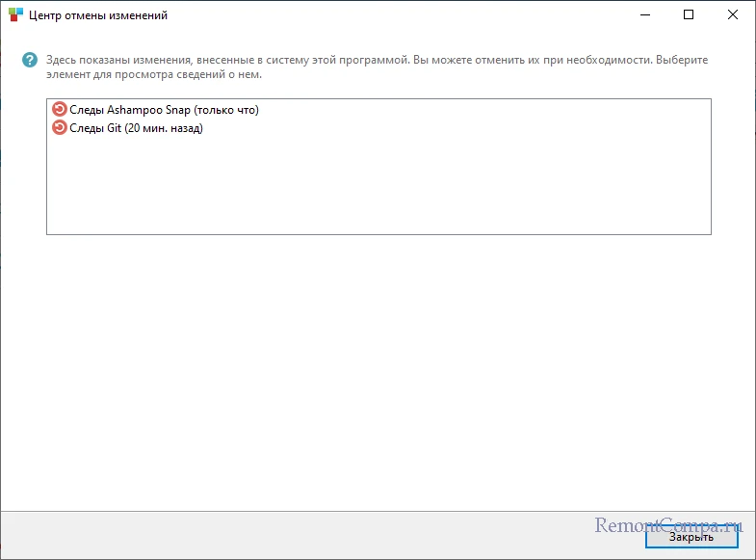Maximize the Центр отмены изменений window
Screen dimensions: 756x560
point(689,15)
